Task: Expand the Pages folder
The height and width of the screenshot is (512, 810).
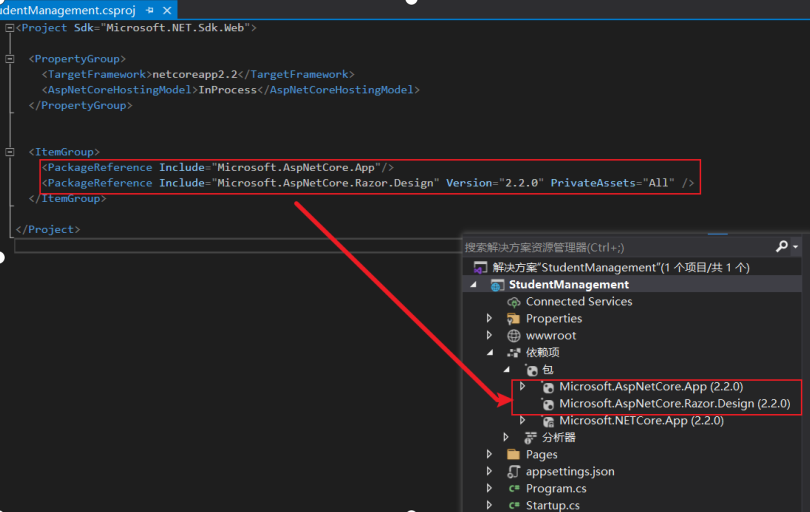Action: [x=489, y=454]
